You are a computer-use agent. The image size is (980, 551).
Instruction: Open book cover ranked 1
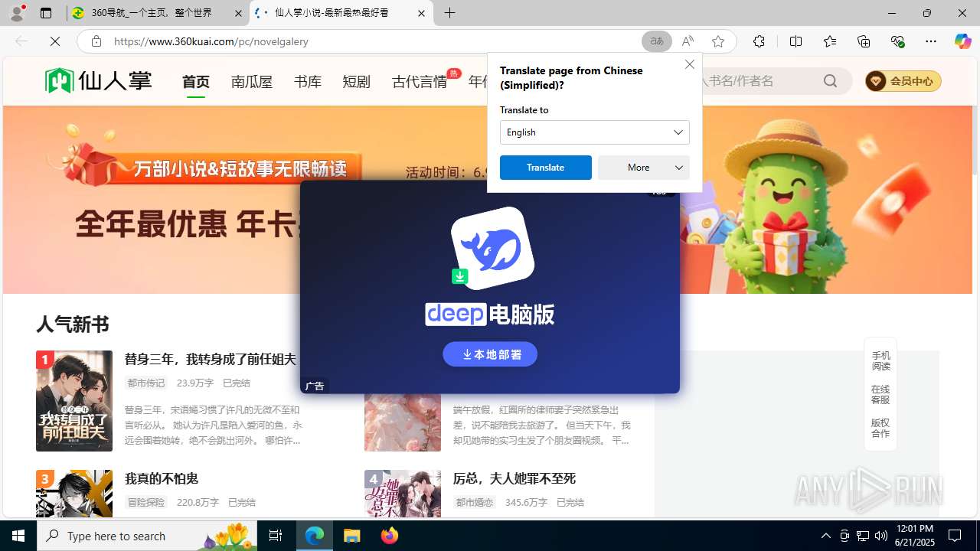coord(74,401)
